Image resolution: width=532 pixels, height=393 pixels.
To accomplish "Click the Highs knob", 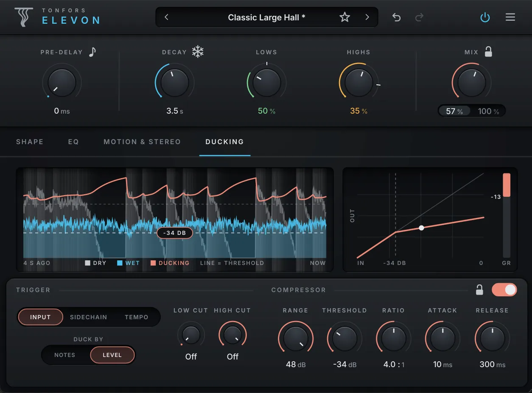I will tap(358, 83).
